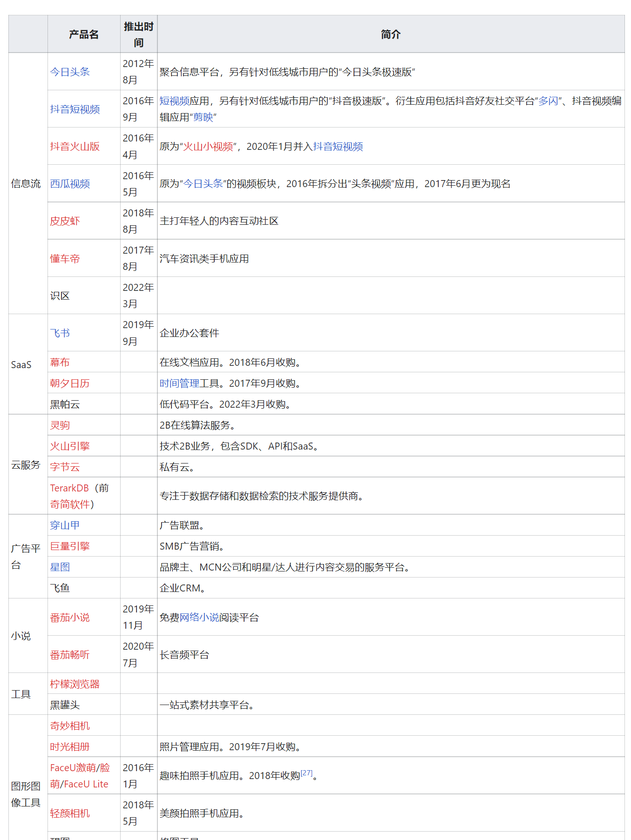Click the 剪映 link
This screenshot has width=631, height=840.
click(x=203, y=117)
